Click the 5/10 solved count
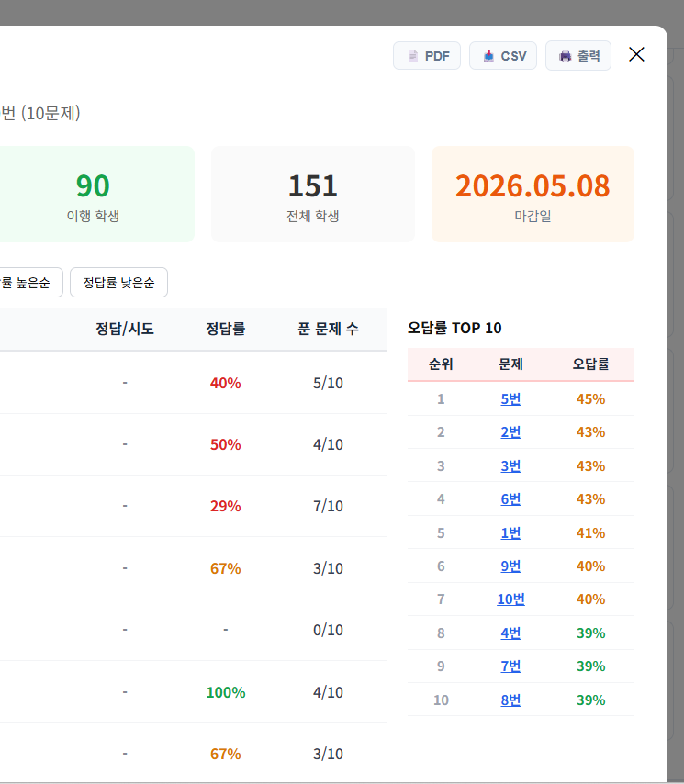The image size is (684, 784). click(x=328, y=383)
